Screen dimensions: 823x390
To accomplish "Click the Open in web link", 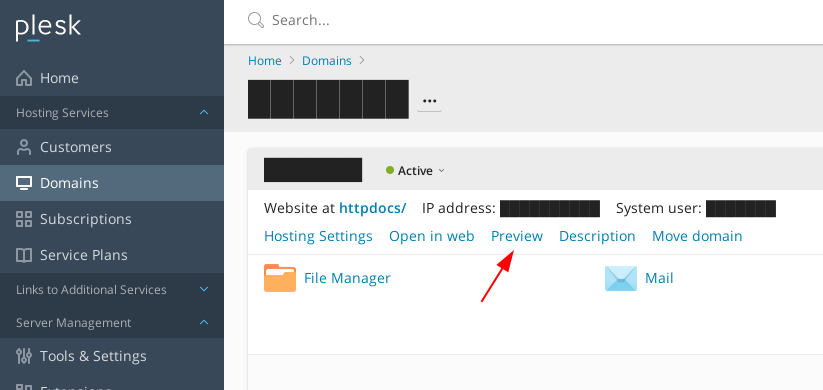I will pyautogui.click(x=431, y=236).
